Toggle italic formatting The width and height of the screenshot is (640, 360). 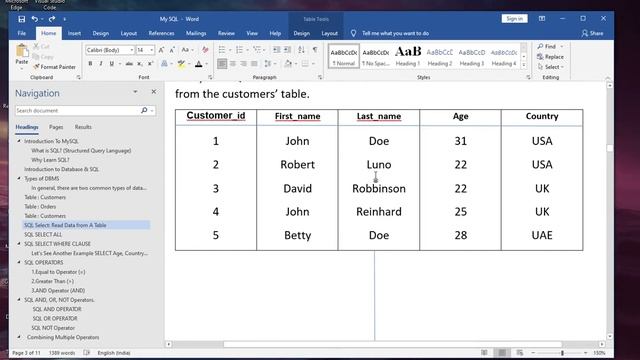point(100,64)
